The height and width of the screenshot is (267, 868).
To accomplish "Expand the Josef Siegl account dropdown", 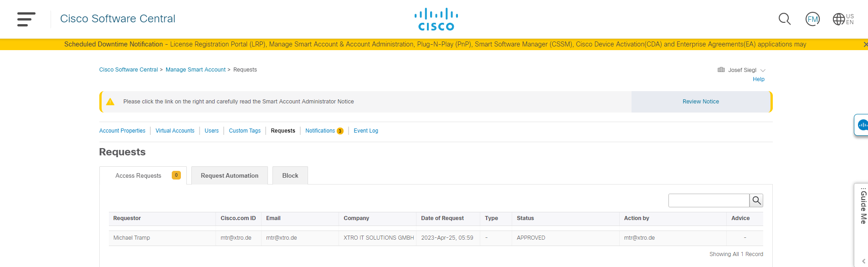I will (x=763, y=71).
